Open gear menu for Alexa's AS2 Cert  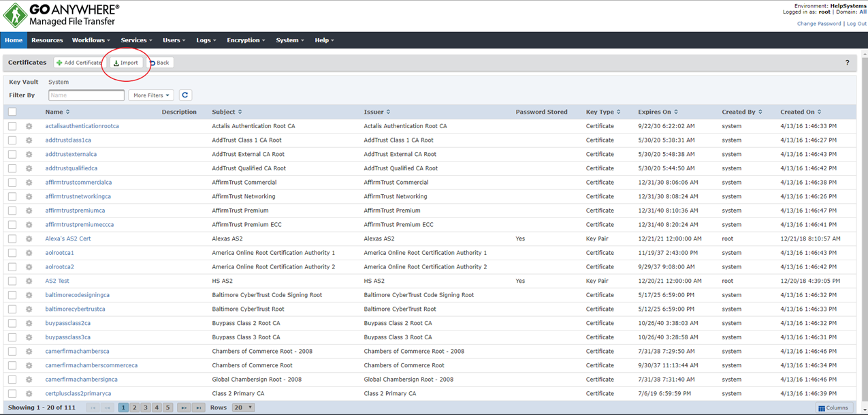coord(29,239)
